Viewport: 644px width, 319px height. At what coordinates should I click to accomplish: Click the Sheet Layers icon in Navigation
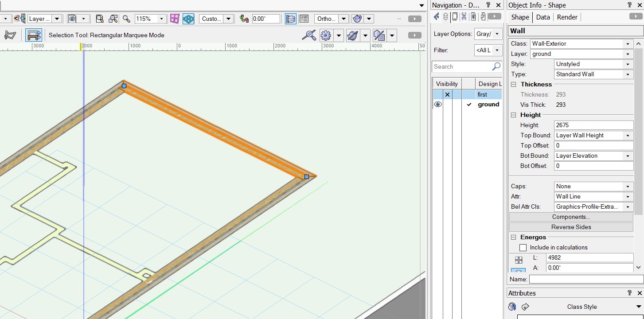[455, 17]
